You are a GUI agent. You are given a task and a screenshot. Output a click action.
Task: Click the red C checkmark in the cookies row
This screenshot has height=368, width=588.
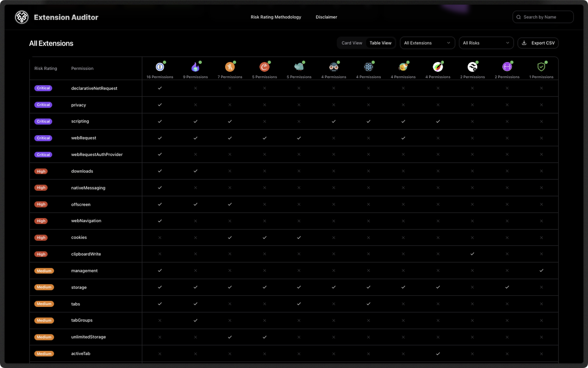point(264,237)
